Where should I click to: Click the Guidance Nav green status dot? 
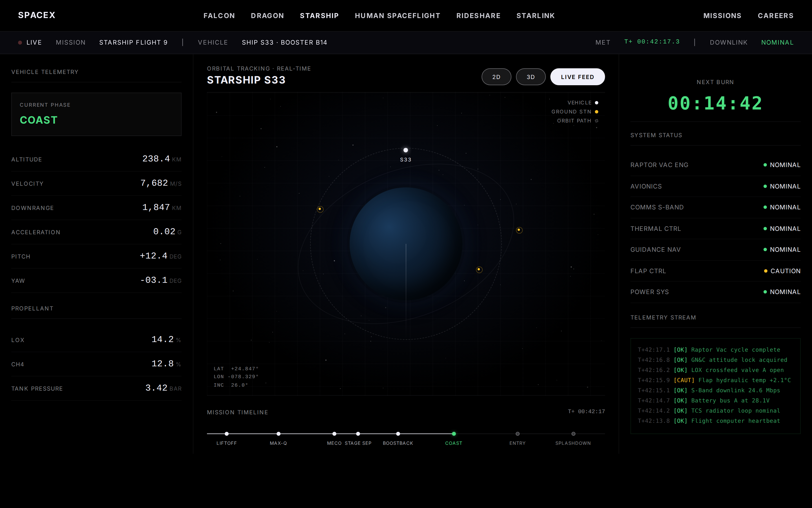765,250
